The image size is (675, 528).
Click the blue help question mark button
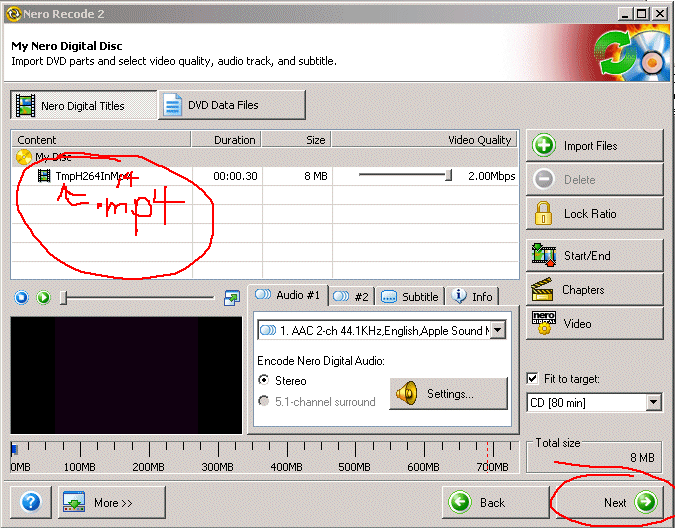pos(31,502)
